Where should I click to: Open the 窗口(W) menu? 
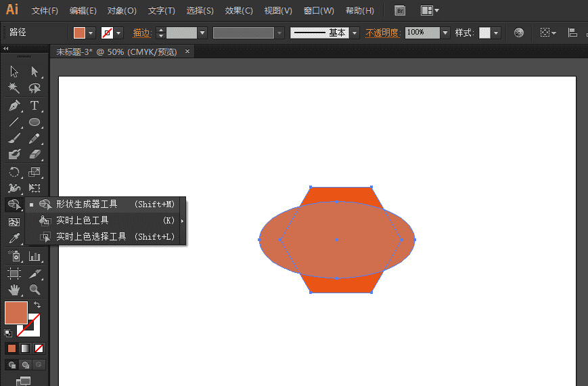(x=319, y=11)
